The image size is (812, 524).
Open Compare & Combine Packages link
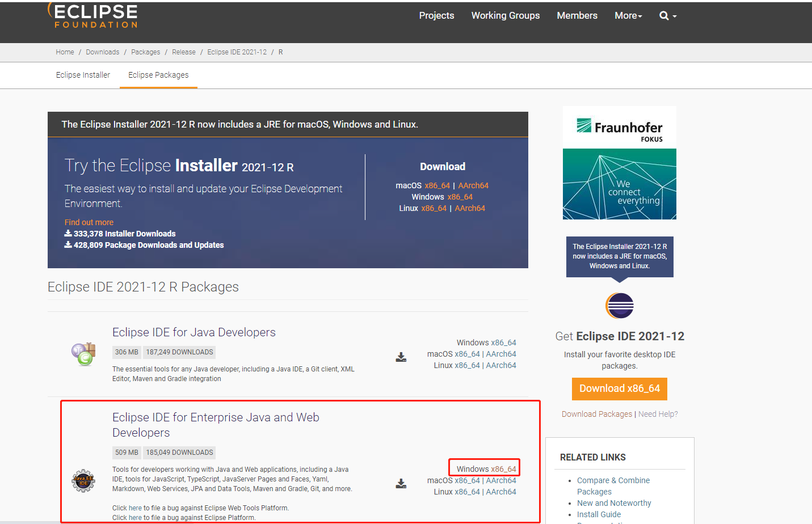(x=613, y=486)
